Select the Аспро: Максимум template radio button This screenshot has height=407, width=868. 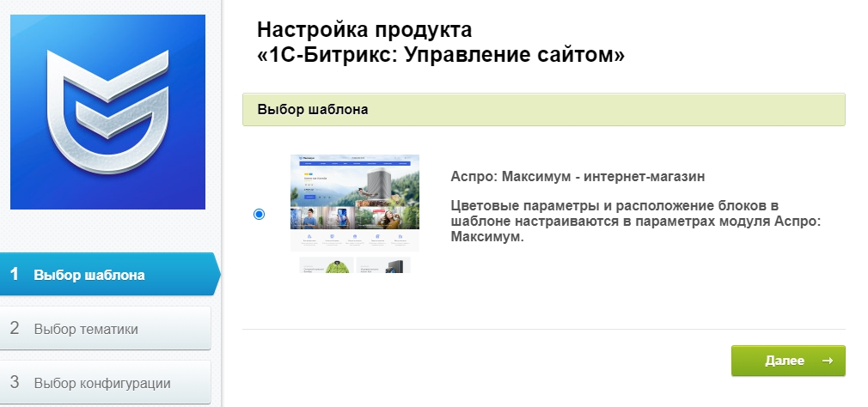tap(259, 214)
